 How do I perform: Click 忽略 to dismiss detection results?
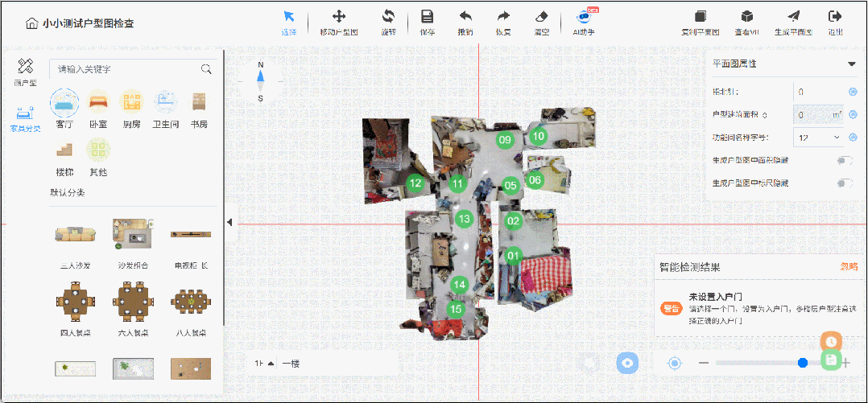click(849, 267)
